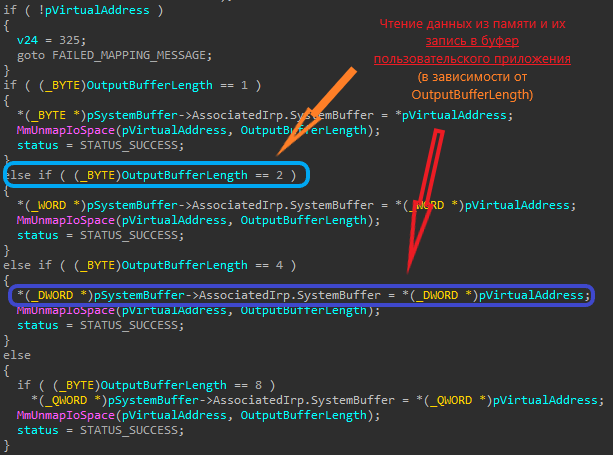Viewport: 613px width, 455px height.
Task: Click the standalone final 'else' keyword
Action: click(x=18, y=354)
